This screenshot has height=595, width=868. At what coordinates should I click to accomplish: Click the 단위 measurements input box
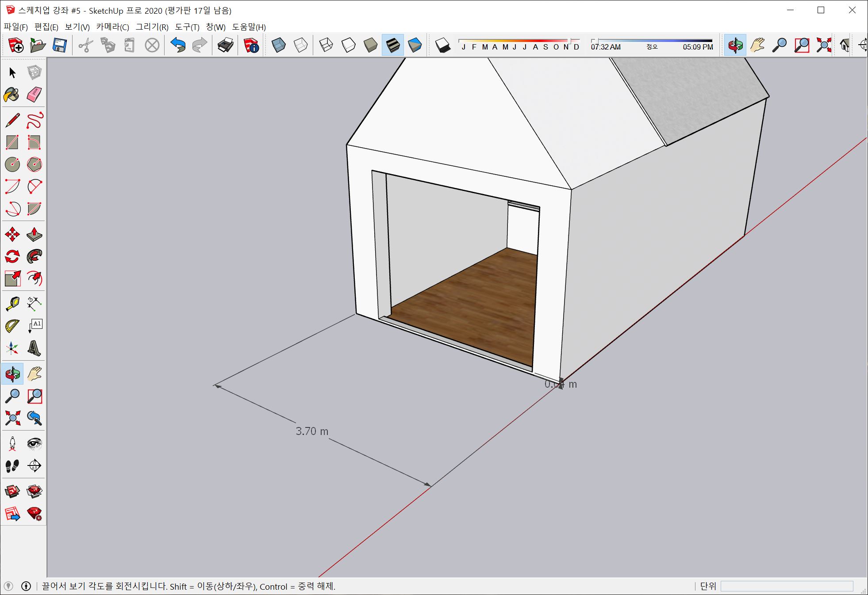[x=786, y=586]
